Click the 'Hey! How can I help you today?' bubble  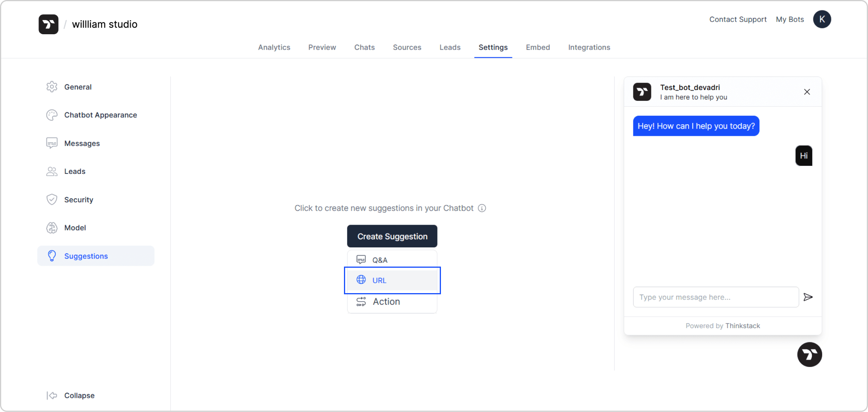click(696, 126)
